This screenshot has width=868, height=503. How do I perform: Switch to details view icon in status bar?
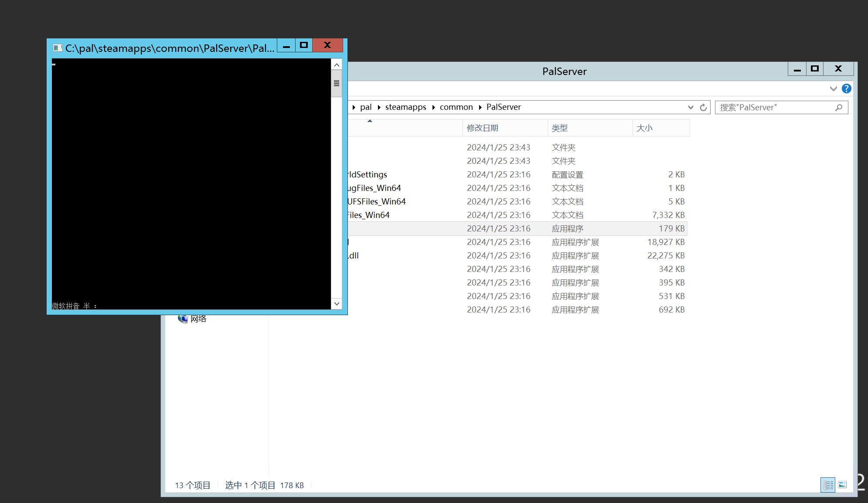click(827, 485)
